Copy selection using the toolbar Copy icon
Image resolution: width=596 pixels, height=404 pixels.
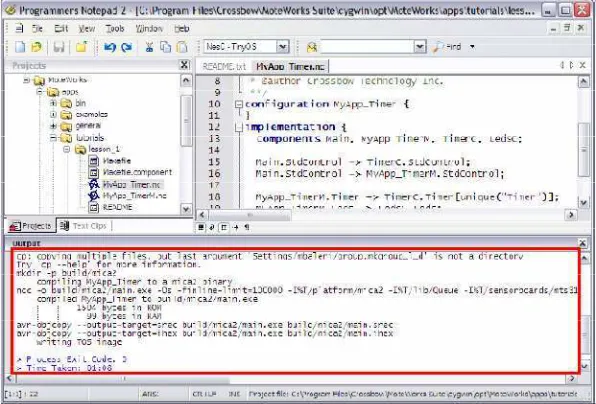165,47
